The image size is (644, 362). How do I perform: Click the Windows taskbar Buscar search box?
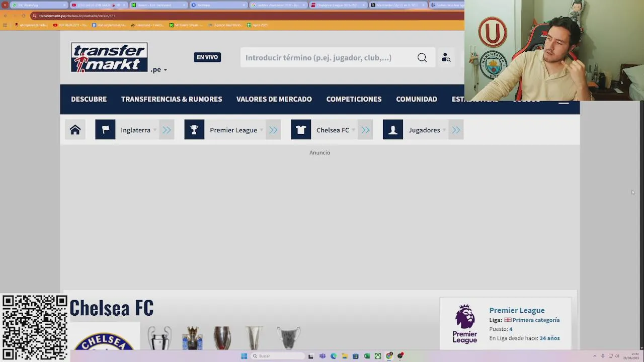click(278, 356)
